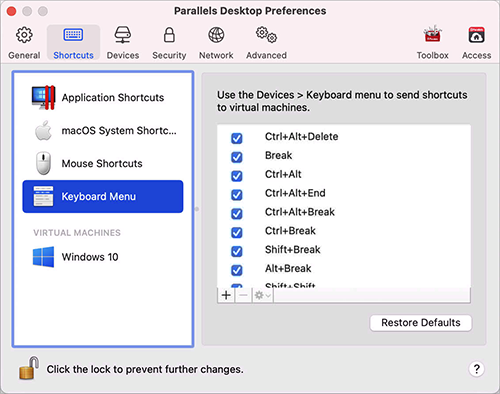500x394 pixels.
Task: Click the Access label
Action: (476, 55)
